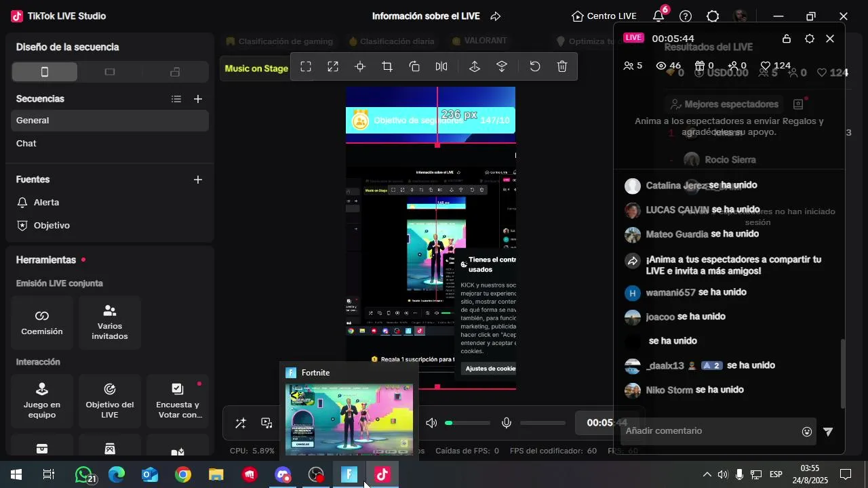Open the emoji picker in the comment box
868x488 pixels.
pyautogui.click(x=807, y=432)
